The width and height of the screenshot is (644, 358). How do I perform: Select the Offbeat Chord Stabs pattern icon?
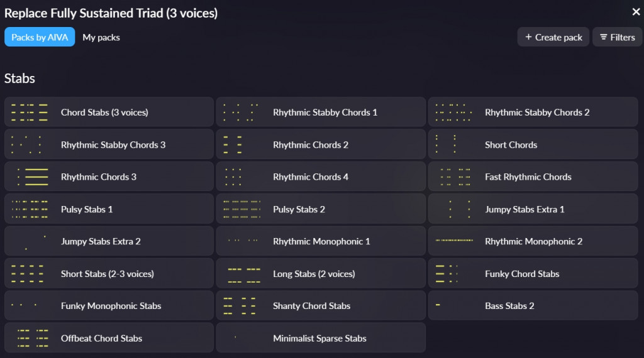[x=33, y=338]
